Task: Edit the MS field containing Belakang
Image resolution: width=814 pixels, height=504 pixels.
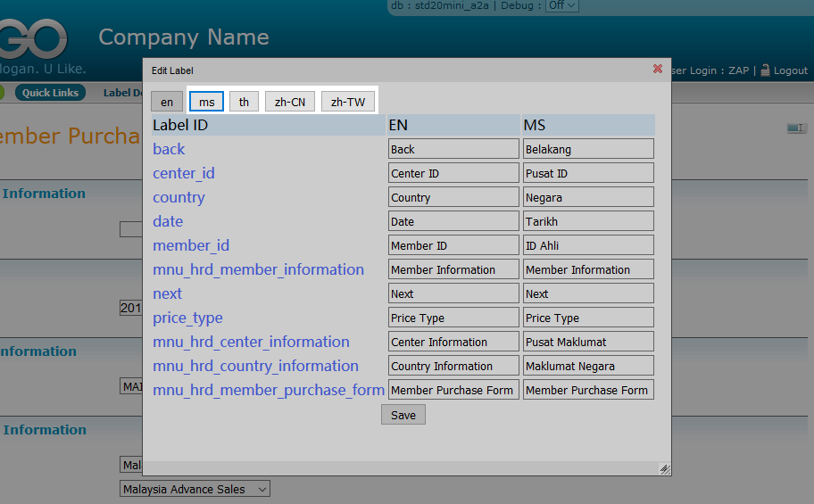Action: coord(588,149)
